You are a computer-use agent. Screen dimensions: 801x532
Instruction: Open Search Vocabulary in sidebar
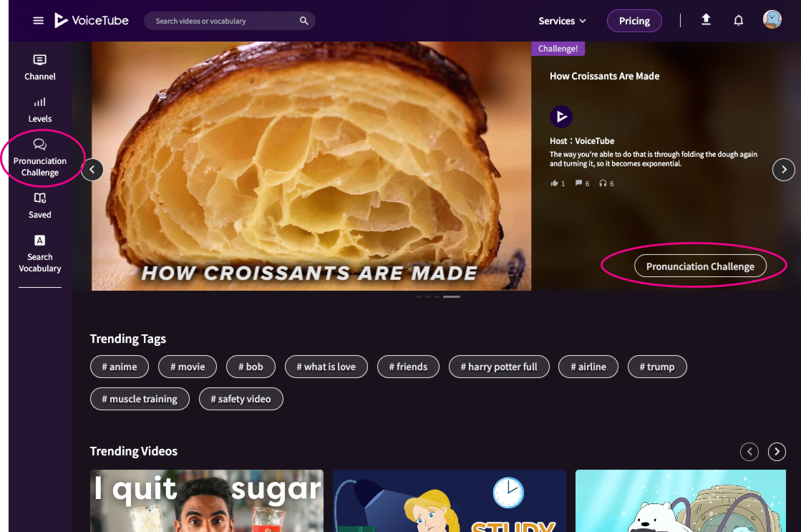[x=40, y=253]
